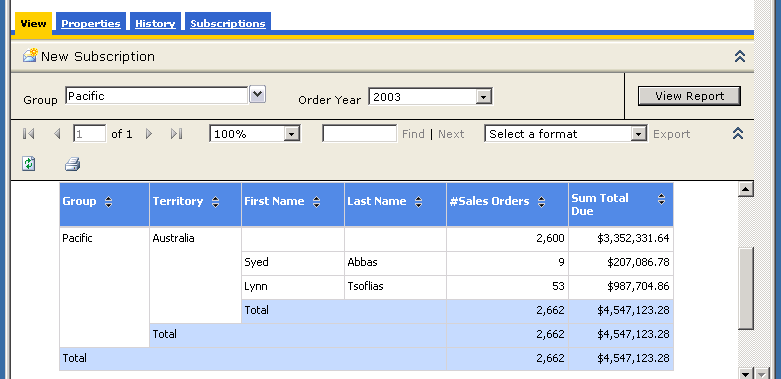Click the $987,704.86 total due value
Viewport: 781px width, 379px height.
639,286
